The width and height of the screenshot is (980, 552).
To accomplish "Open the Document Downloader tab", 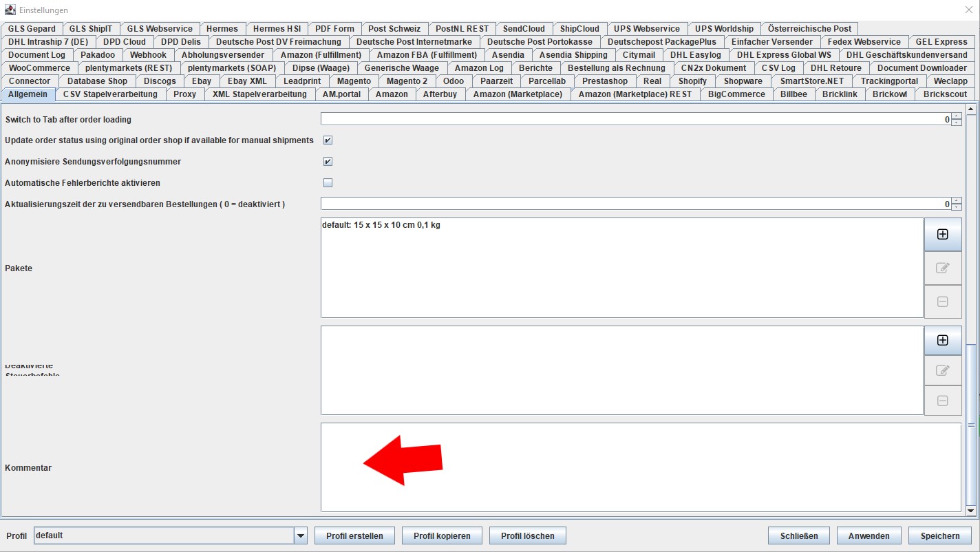I will pyautogui.click(x=922, y=68).
